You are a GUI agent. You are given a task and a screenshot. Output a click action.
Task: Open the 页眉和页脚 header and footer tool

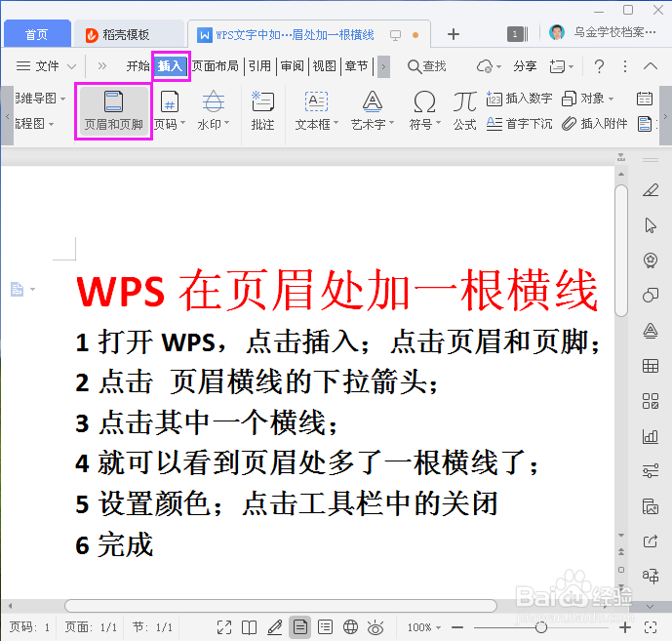[x=113, y=111]
